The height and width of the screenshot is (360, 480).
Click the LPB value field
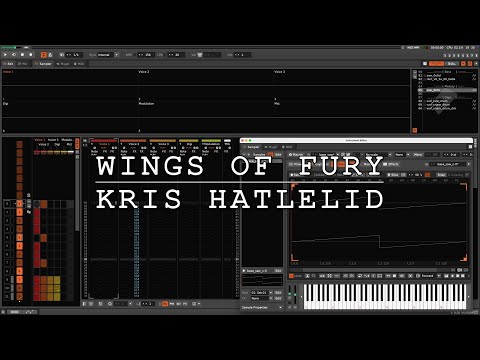pyautogui.click(x=175, y=55)
